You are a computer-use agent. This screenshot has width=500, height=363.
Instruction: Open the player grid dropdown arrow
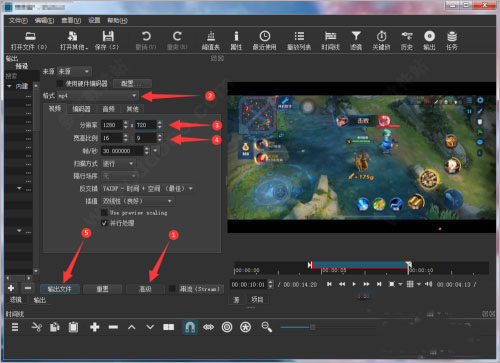pos(419,284)
